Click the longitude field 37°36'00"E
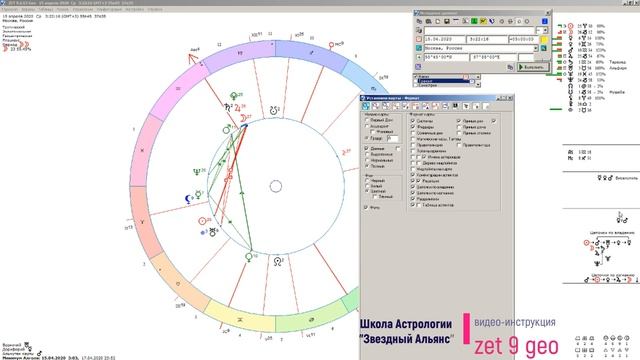Viewport: 640px width, 360px height. tap(494, 57)
